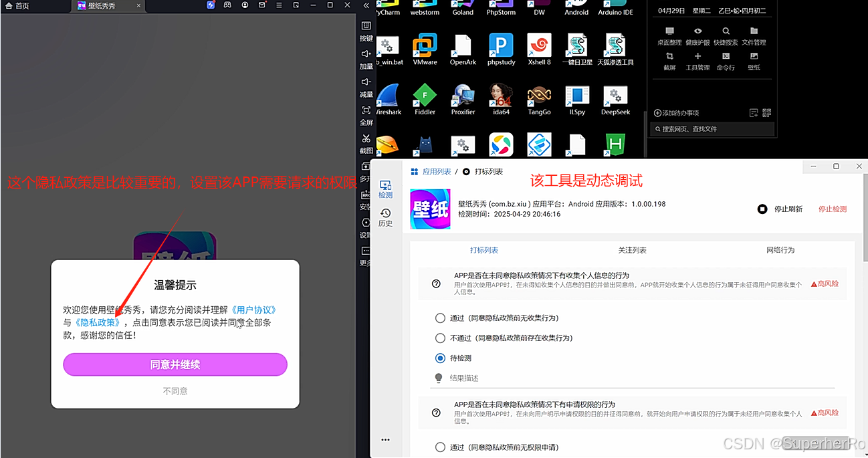Click 不同意 in the privacy dialog

[175, 391]
